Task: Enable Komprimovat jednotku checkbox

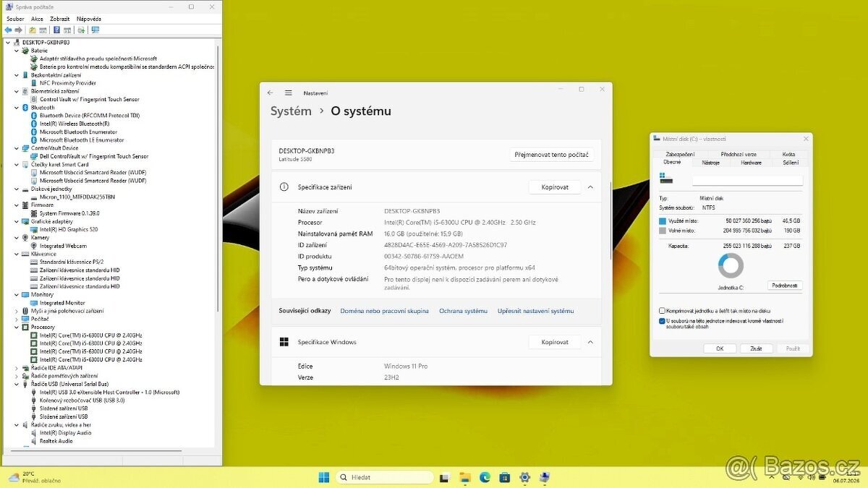Action: pos(662,311)
